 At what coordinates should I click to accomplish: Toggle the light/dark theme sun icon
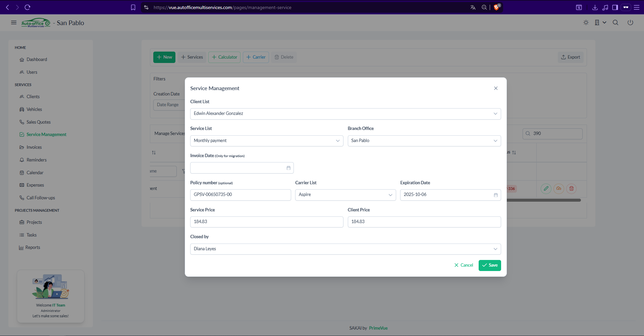(586, 23)
